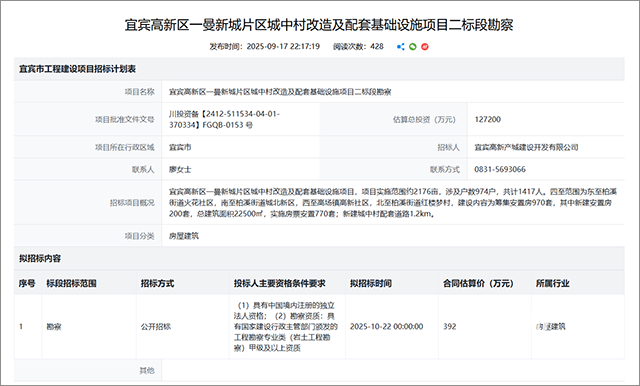The image size is (640, 386).
Task: Select the phone number 0831-5693066
Action: [x=500, y=169]
